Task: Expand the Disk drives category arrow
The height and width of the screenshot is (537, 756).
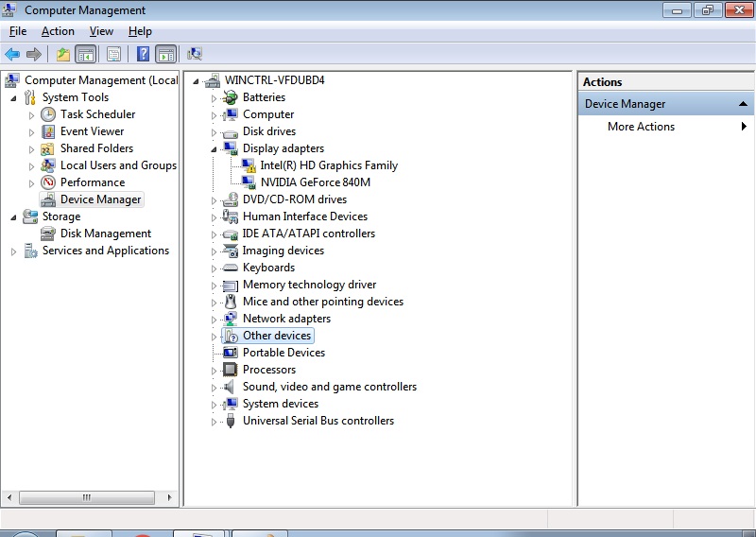Action: [214, 132]
